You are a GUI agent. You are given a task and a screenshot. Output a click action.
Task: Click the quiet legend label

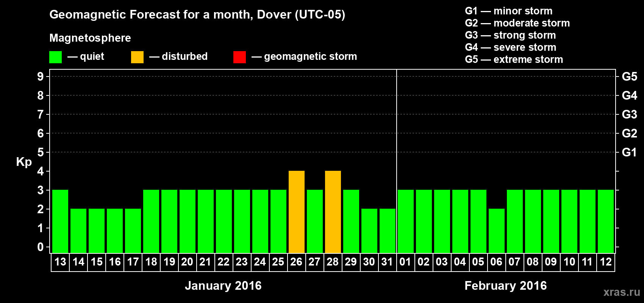click(92, 57)
